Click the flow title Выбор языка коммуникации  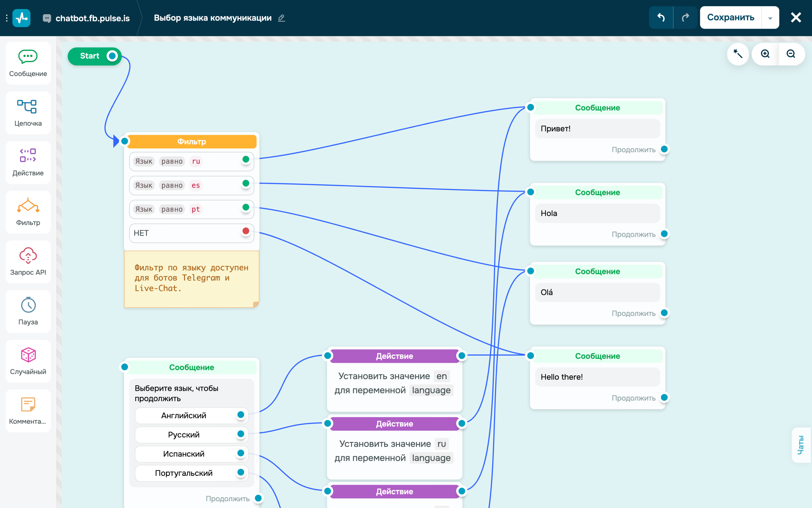[x=213, y=18]
